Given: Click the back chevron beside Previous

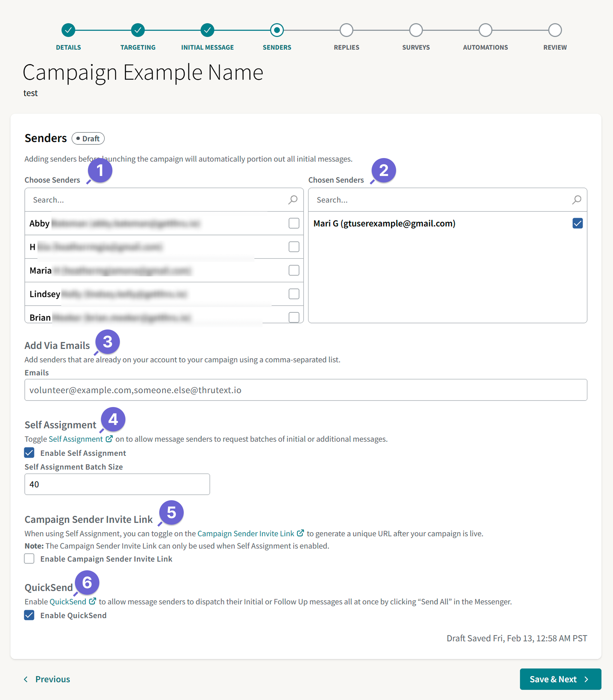Looking at the screenshot, I should click(26, 679).
